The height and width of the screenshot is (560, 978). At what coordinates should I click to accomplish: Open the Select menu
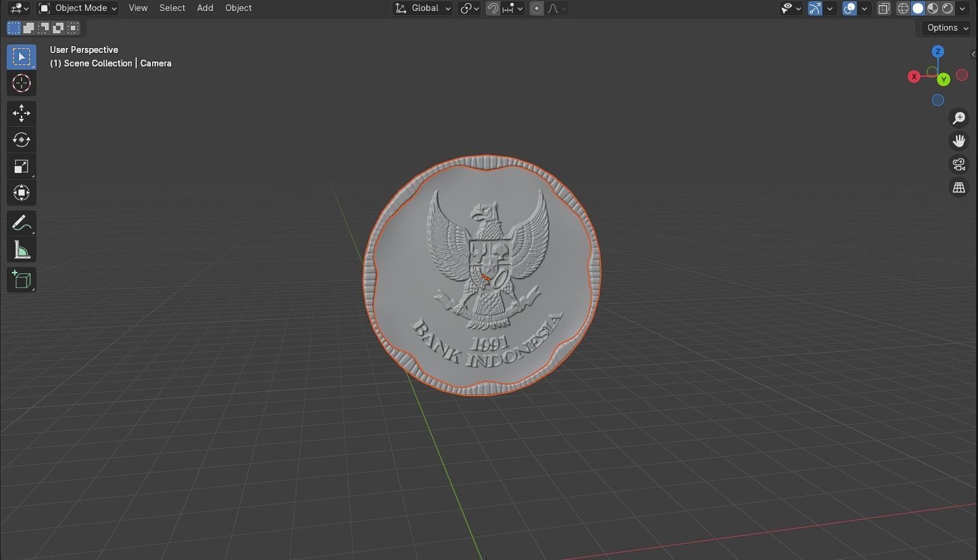tap(172, 9)
